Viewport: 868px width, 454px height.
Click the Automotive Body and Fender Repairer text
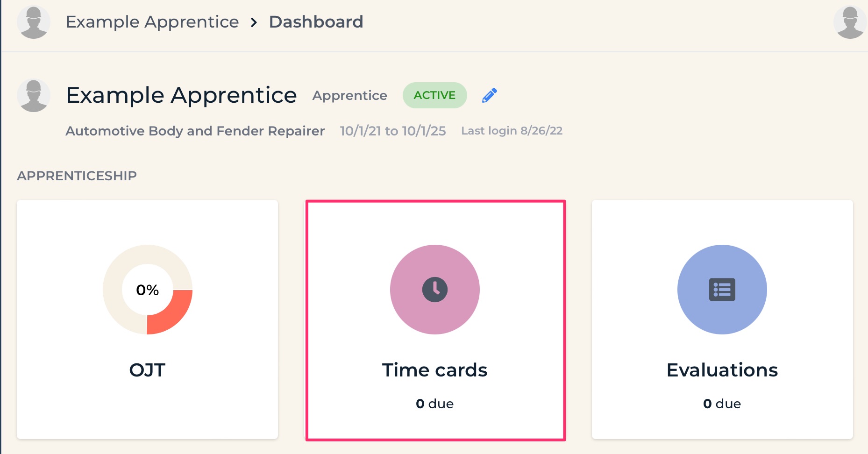pos(195,131)
